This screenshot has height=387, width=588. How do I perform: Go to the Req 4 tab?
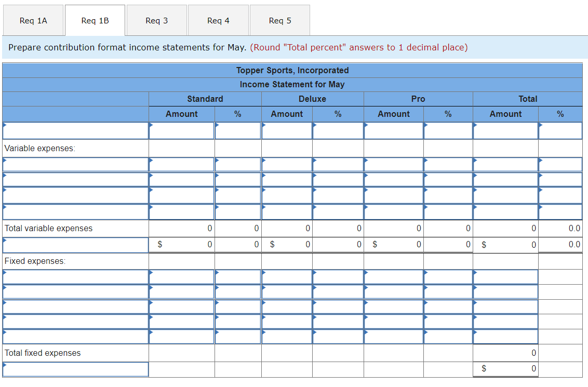(x=218, y=21)
